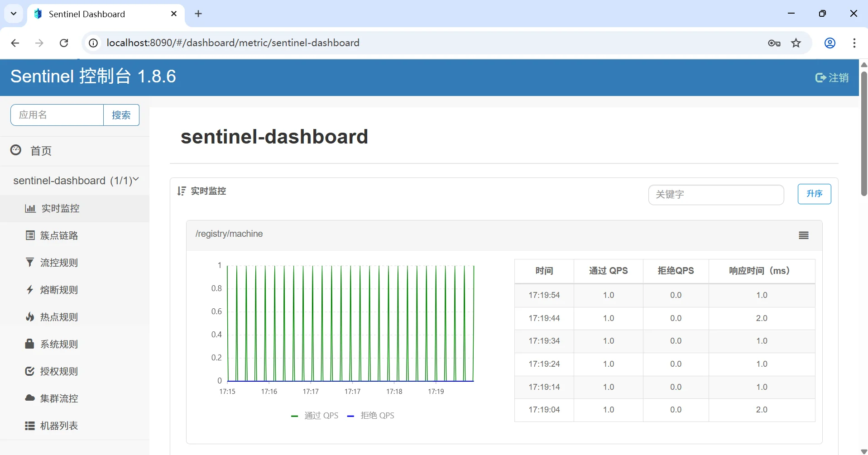868x455 pixels.
Task: Open 集群流控 in the sidebar
Action: click(75, 398)
